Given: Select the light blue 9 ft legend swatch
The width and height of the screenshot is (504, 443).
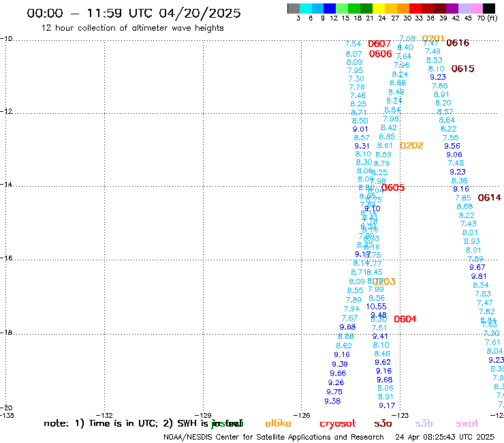Looking at the screenshot, I should (x=318, y=8).
